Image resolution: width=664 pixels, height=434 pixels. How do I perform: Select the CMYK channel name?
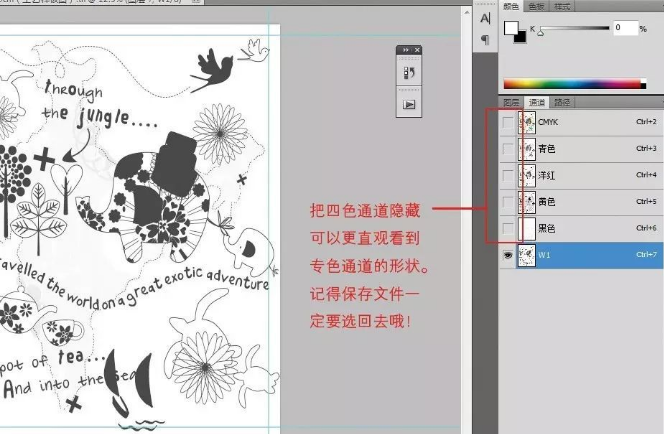point(548,122)
